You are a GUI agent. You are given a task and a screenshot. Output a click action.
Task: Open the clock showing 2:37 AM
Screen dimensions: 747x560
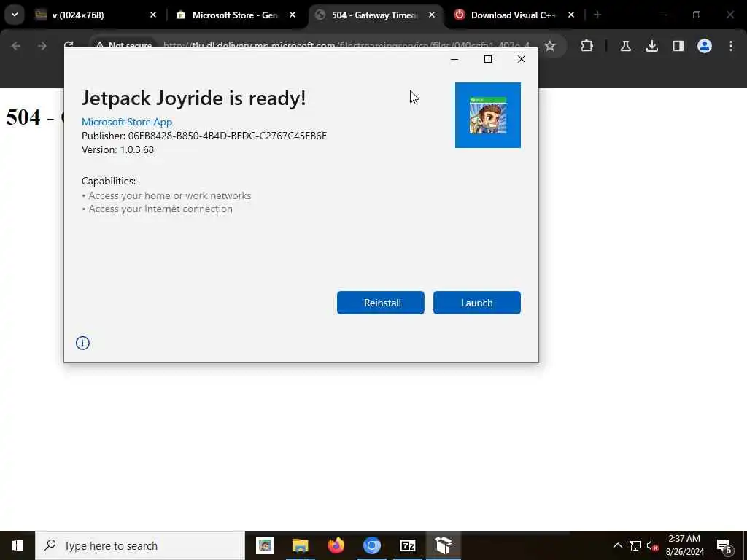coord(684,545)
